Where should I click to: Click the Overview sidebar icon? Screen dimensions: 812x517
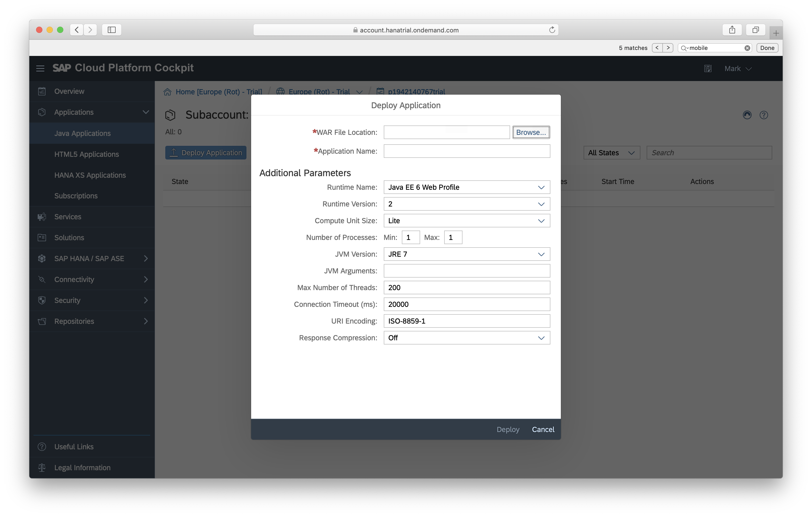click(42, 91)
